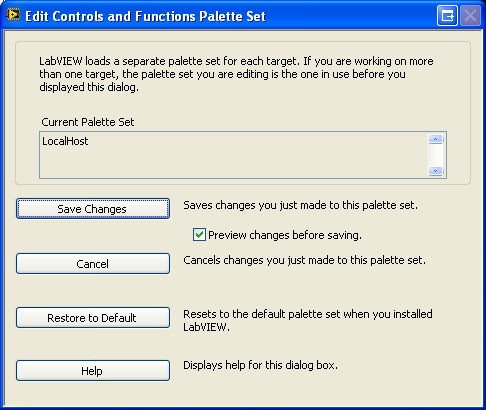This screenshot has width=486, height=410.
Task: Click the Current Palette Set label
Action: pos(88,122)
